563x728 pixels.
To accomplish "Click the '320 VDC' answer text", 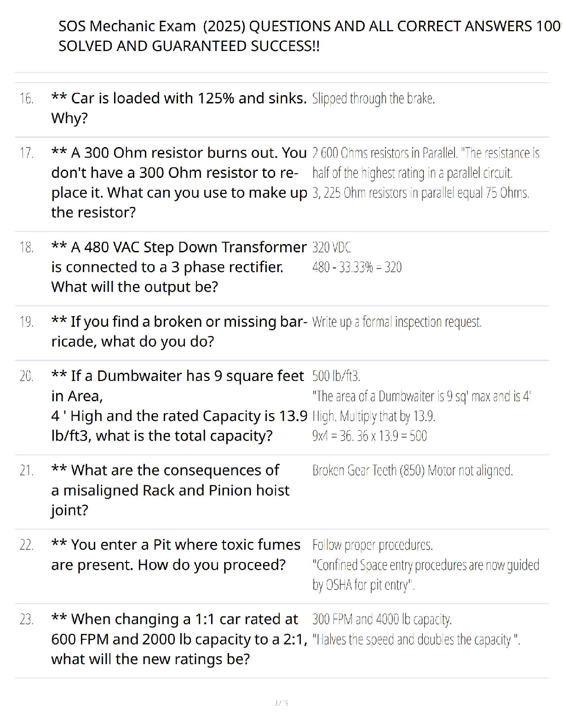I will point(331,247).
